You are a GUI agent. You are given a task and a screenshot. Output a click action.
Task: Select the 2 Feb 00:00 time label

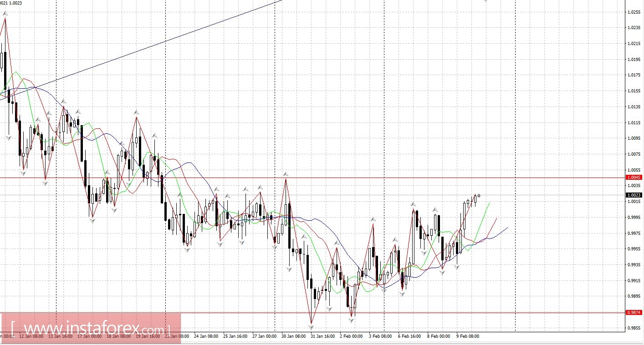coord(352,336)
